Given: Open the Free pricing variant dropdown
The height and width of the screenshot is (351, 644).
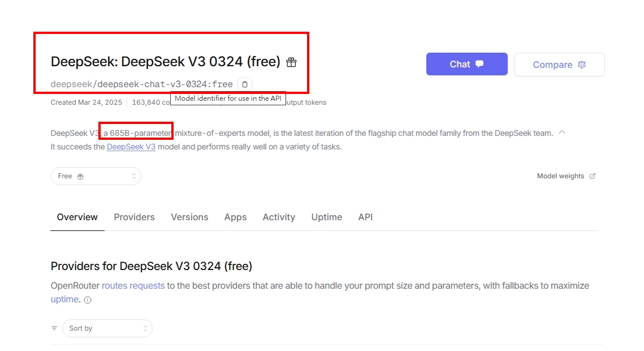Looking at the screenshot, I should click(96, 176).
